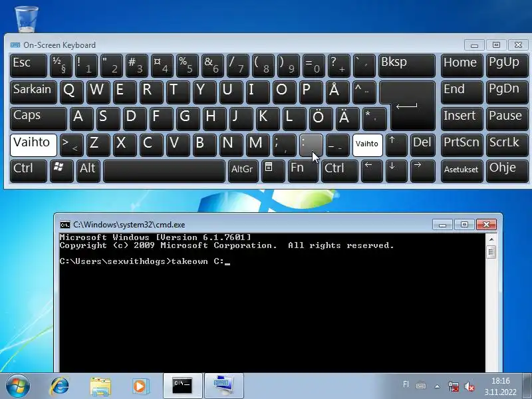
Task: Click the Å key
Action: coord(337,92)
